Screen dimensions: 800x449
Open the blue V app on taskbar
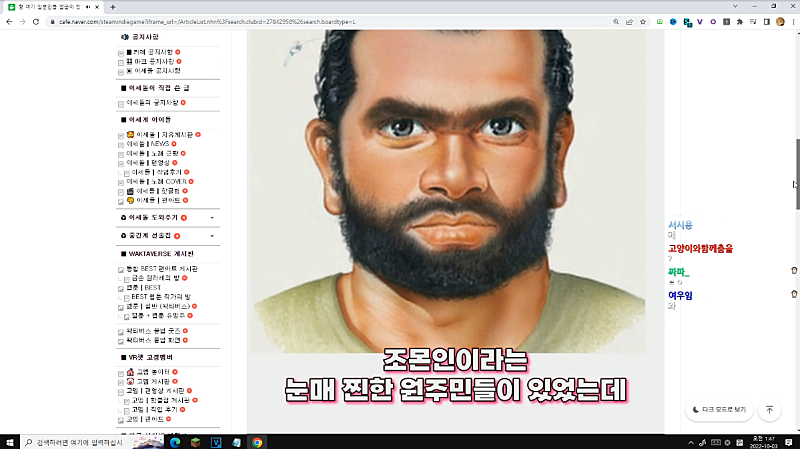(216, 442)
